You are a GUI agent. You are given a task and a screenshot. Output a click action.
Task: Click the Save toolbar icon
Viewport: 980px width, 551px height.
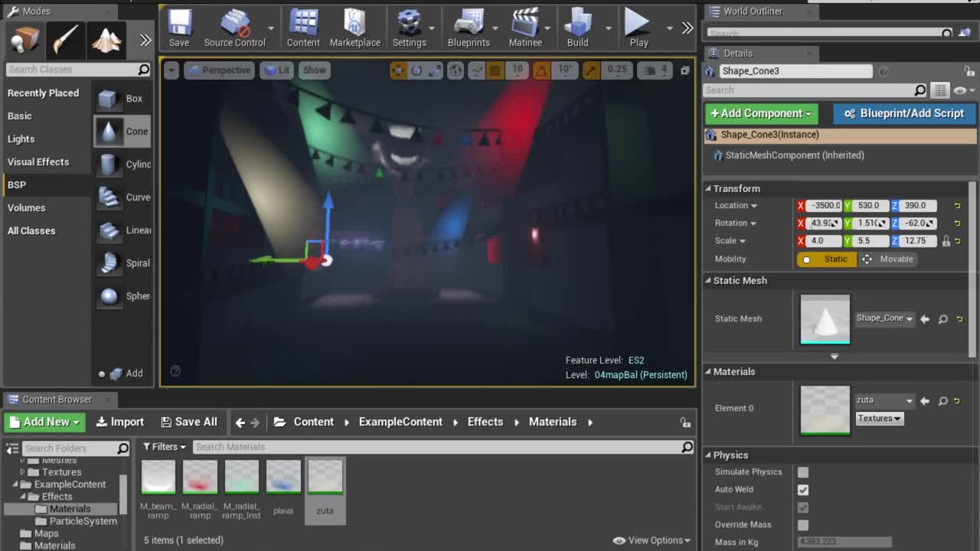coord(179,28)
